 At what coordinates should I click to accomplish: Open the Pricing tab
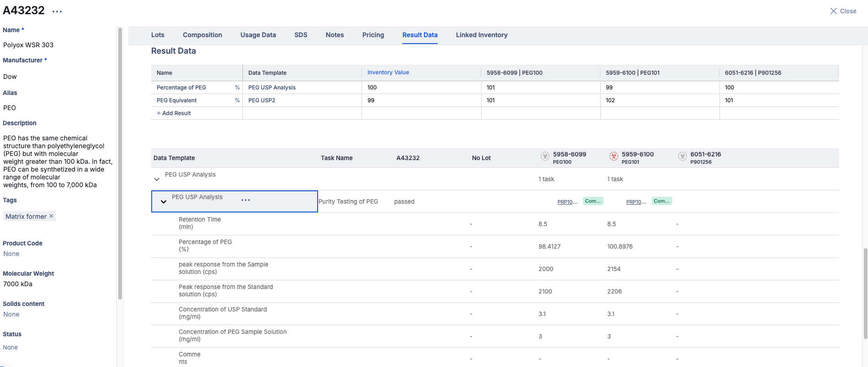[373, 35]
